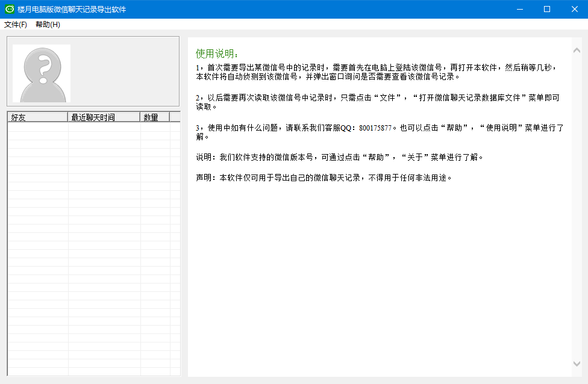This screenshot has width=588, height=384.
Task: Minimize the application window
Action: (x=520, y=9)
